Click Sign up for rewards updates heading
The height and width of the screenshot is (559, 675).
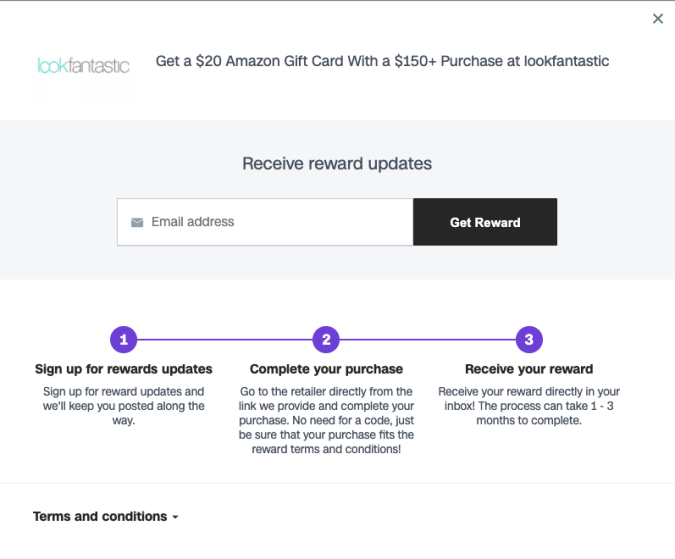(x=123, y=369)
